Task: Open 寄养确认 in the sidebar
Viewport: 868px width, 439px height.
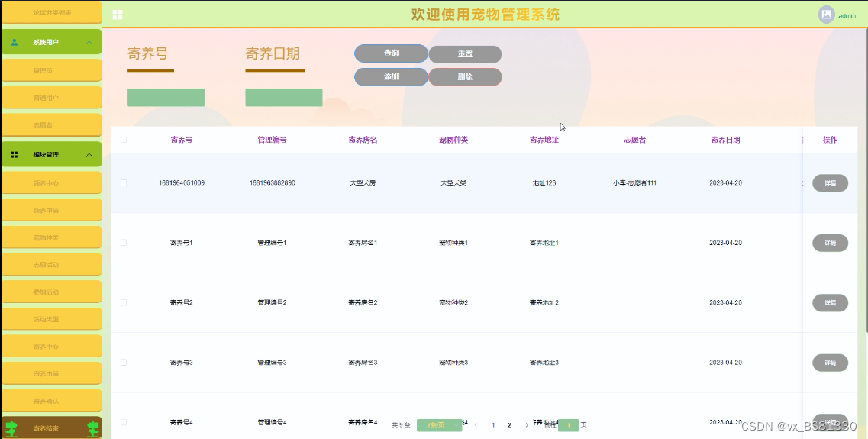Action: tap(52, 400)
